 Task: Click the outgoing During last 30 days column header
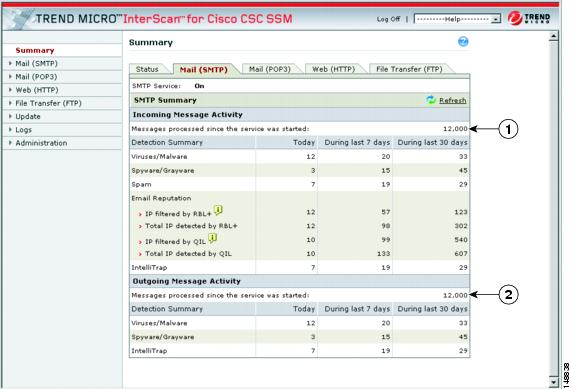click(x=432, y=309)
